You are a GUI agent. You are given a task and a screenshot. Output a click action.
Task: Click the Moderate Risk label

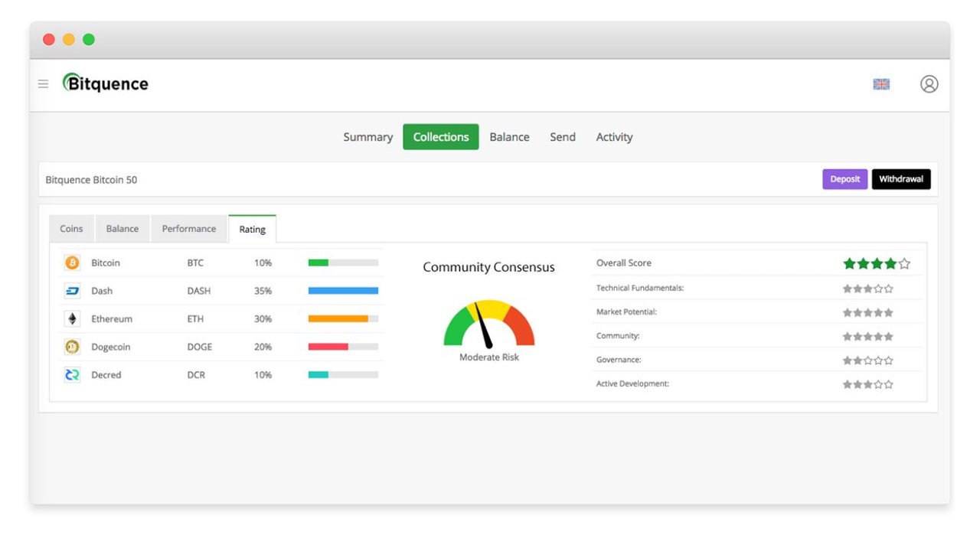point(489,357)
